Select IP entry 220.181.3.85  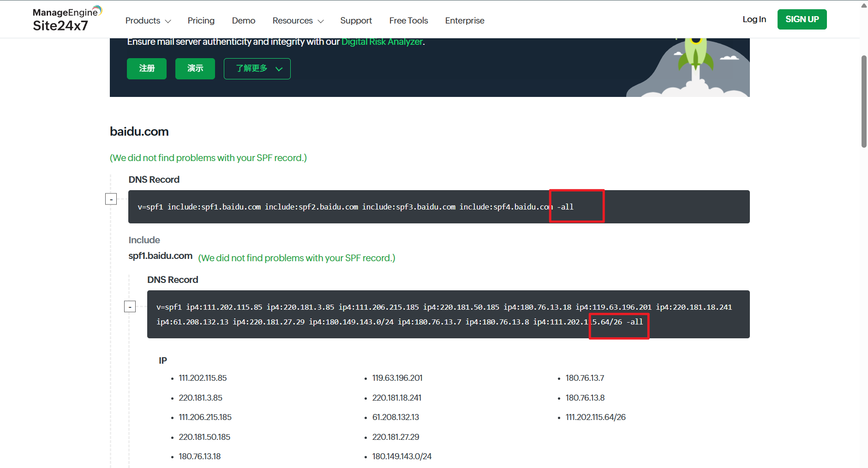click(x=201, y=398)
